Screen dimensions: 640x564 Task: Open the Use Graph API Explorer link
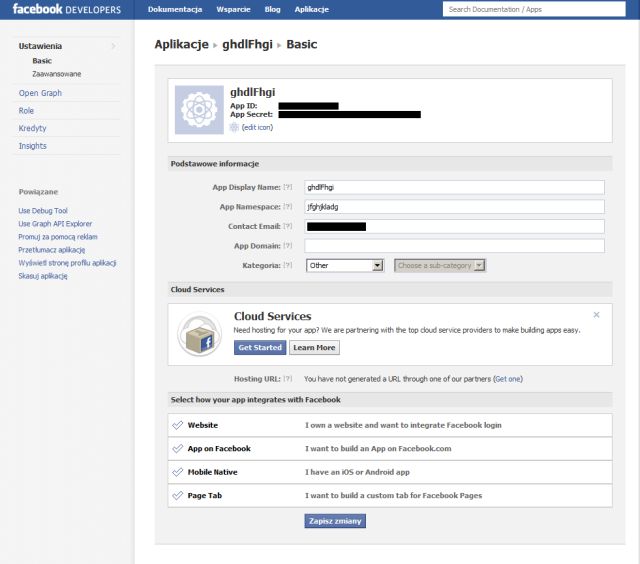tap(55, 224)
